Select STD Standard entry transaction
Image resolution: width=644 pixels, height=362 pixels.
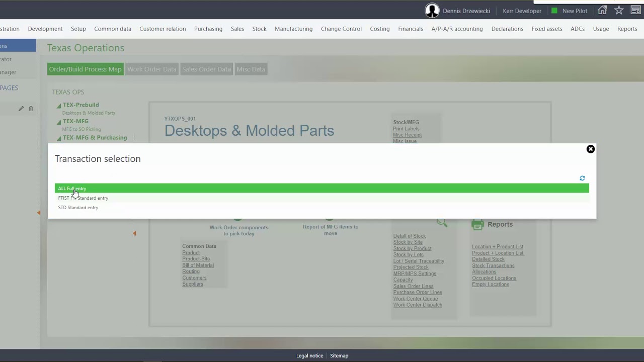click(x=322, y=208)
